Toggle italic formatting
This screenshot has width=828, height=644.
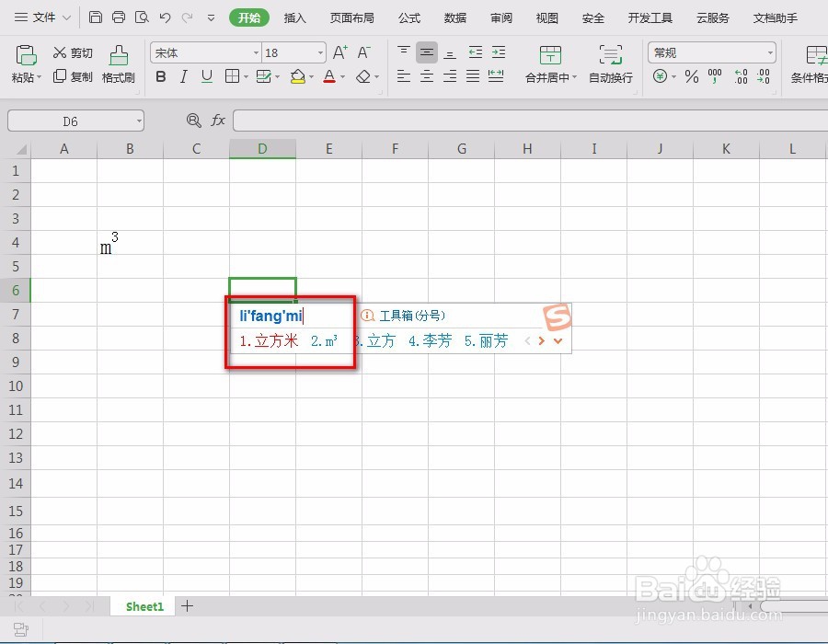[182, 77]
